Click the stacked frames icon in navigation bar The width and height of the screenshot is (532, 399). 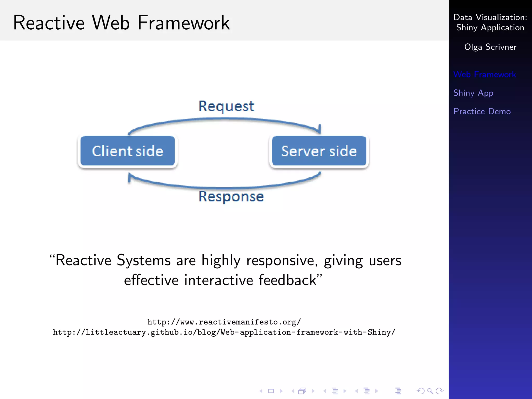302,391
